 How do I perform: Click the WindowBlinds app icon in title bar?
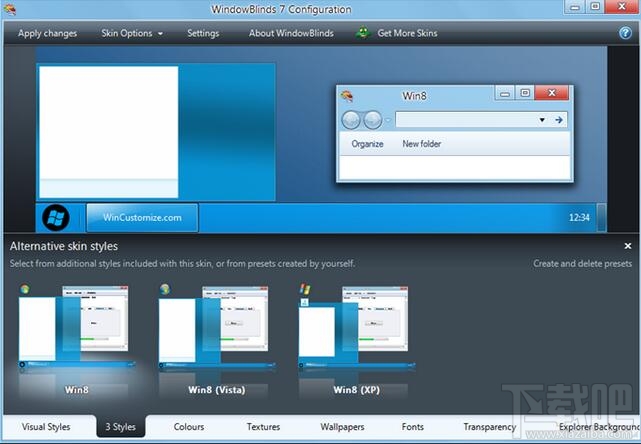pyautogui.click(x=10, y=9)
